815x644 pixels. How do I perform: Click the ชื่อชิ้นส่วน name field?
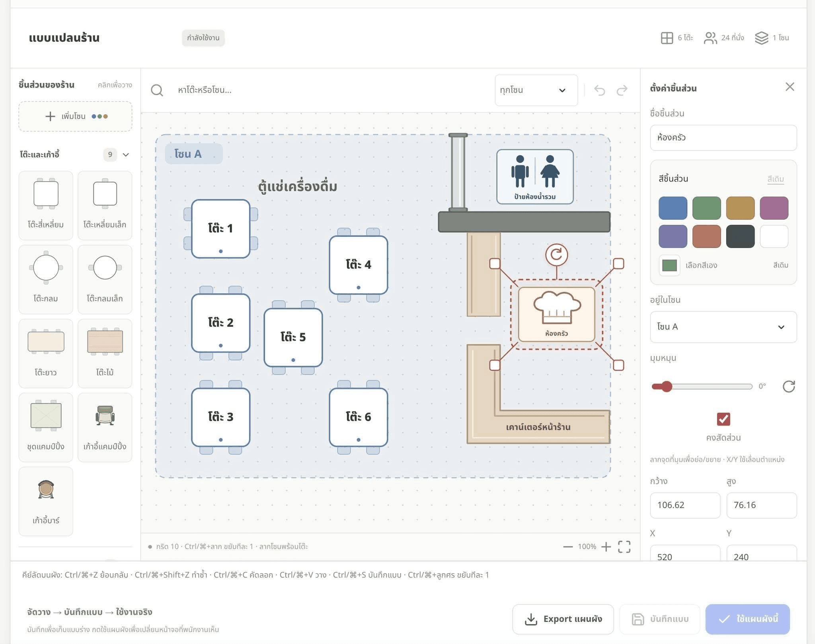point(723,138)
